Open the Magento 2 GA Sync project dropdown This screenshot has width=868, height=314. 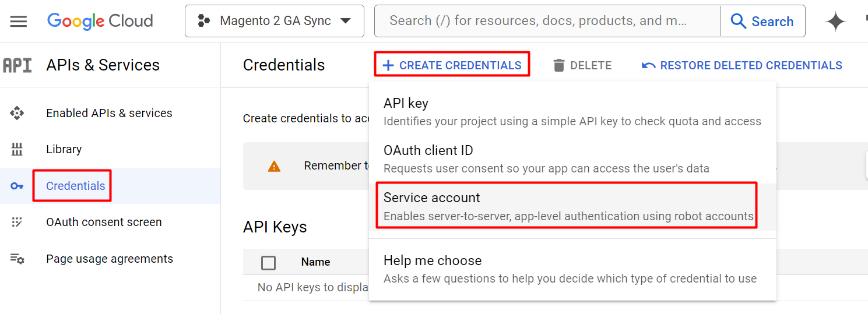pos(274,21)
